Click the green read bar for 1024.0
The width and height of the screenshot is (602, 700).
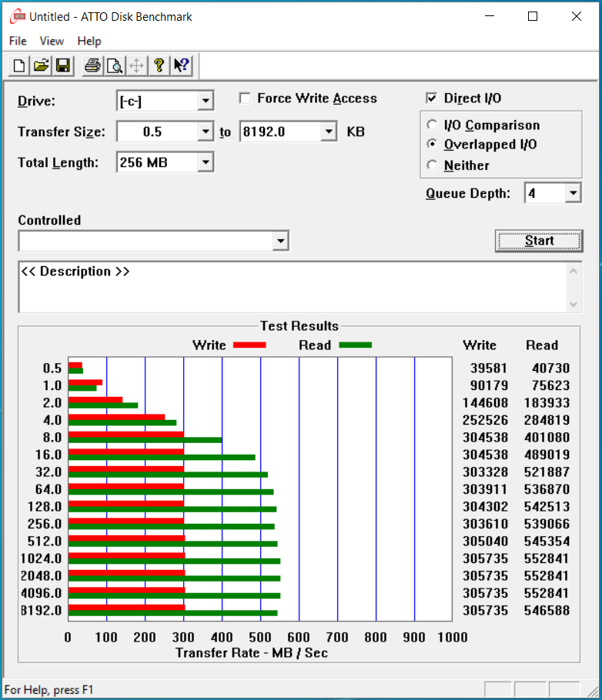coord(174,562)
